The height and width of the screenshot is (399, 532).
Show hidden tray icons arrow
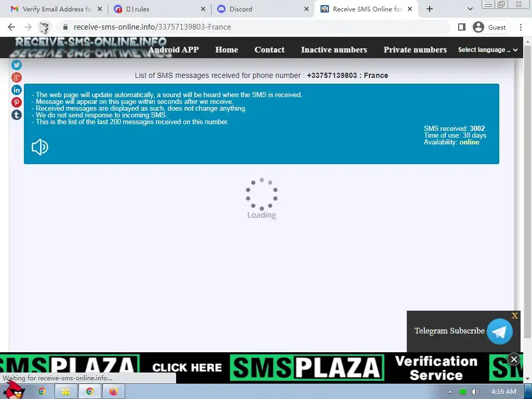[450, 392]
